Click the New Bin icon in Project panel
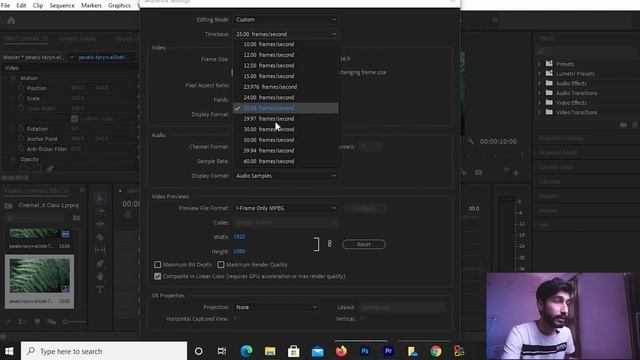Viewport: 640px width, 360px height. pyautogui.click(x=76, y=218)
